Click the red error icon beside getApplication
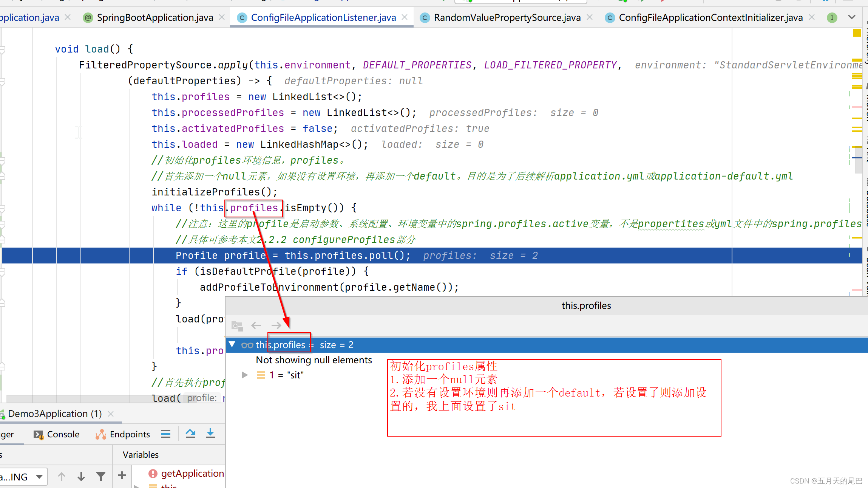Viewport: 868px width, 488px height. 153,473
